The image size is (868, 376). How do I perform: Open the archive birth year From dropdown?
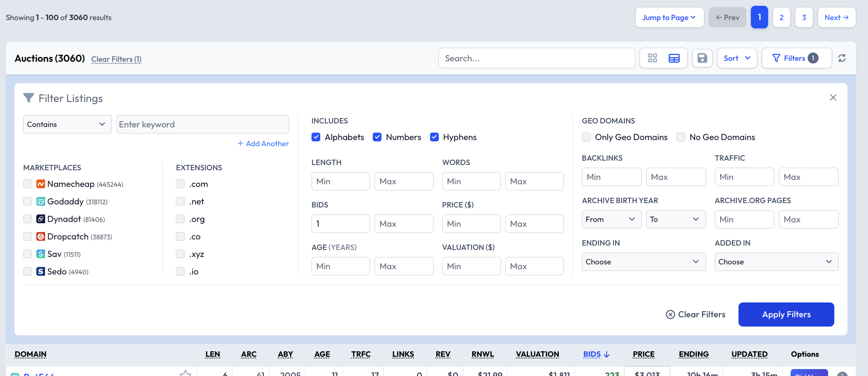coord(612,219)
